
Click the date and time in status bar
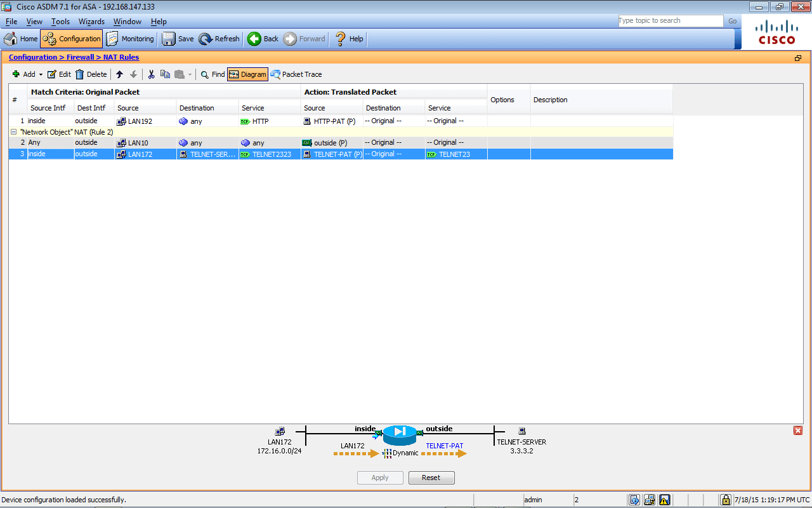(x=772, y=500)
